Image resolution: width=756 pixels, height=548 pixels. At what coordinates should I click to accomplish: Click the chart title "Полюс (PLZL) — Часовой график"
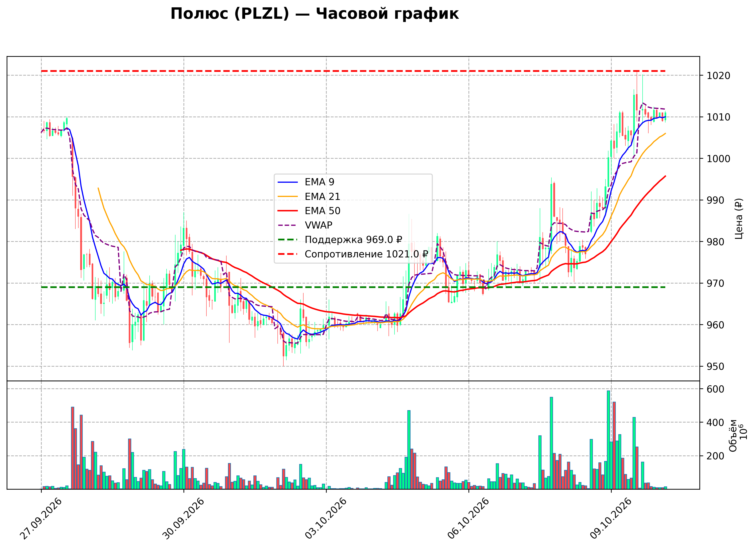(314, 14)
